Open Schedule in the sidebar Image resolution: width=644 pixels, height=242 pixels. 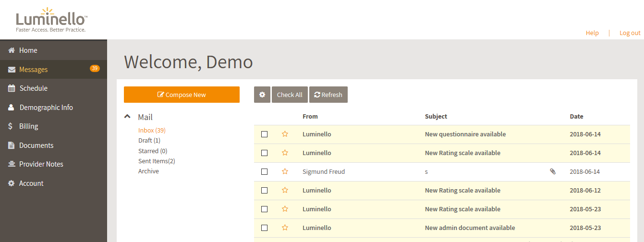tap(53, 88)
